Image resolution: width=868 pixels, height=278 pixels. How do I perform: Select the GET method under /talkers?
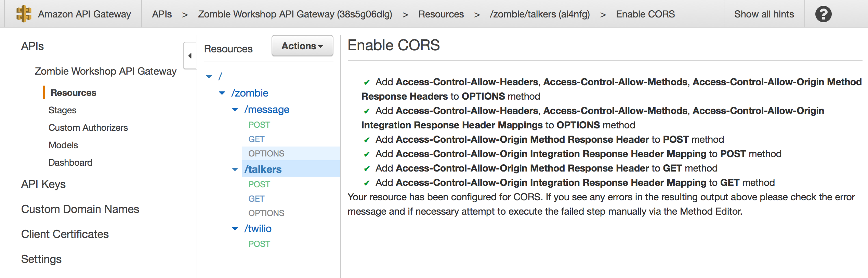point(257,199)
